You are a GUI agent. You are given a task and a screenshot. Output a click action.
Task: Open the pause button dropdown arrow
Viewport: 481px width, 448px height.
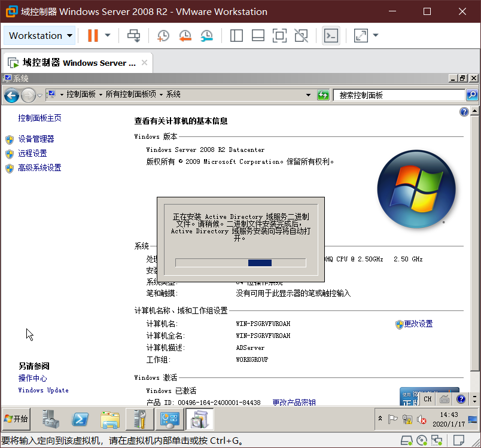[108, 35]
